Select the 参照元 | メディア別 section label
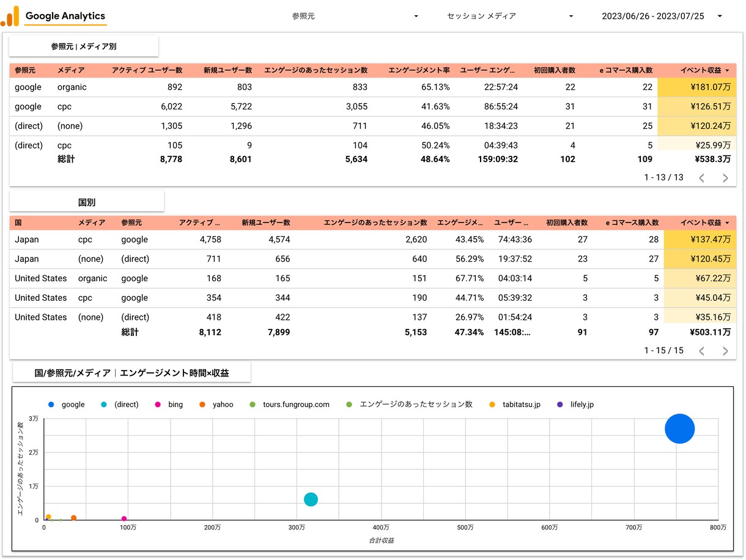This screenshot has width=746, height=560. pos(84,46)
